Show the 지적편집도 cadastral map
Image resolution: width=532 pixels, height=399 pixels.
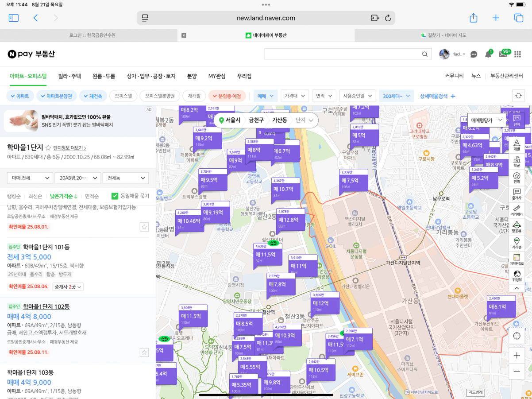[517, 260]
